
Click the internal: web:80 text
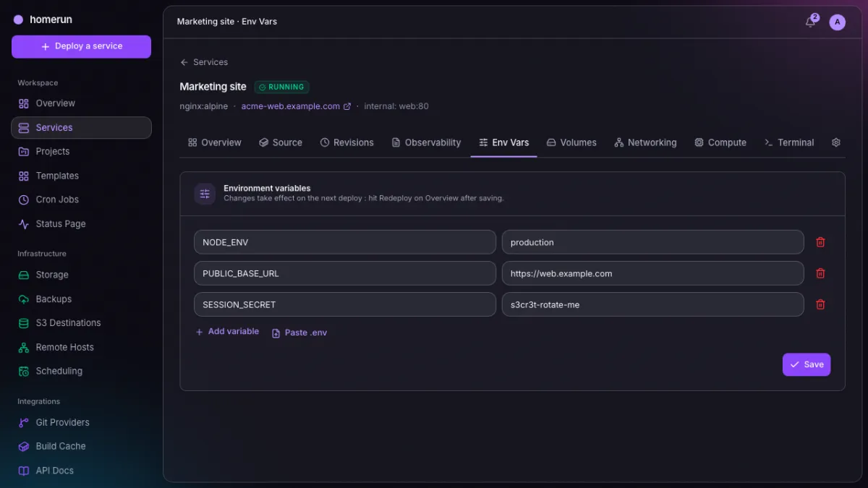coord(396,106)
